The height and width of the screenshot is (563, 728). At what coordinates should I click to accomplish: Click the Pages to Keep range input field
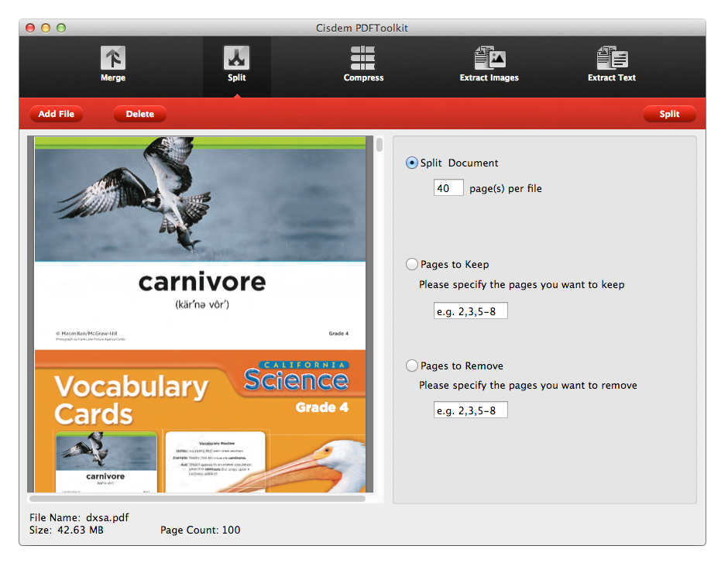coord(470,311)
